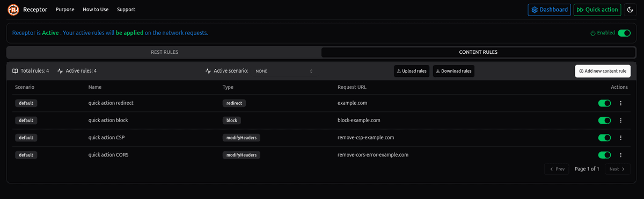Click remove-cors-error-example.com URL

373,155
